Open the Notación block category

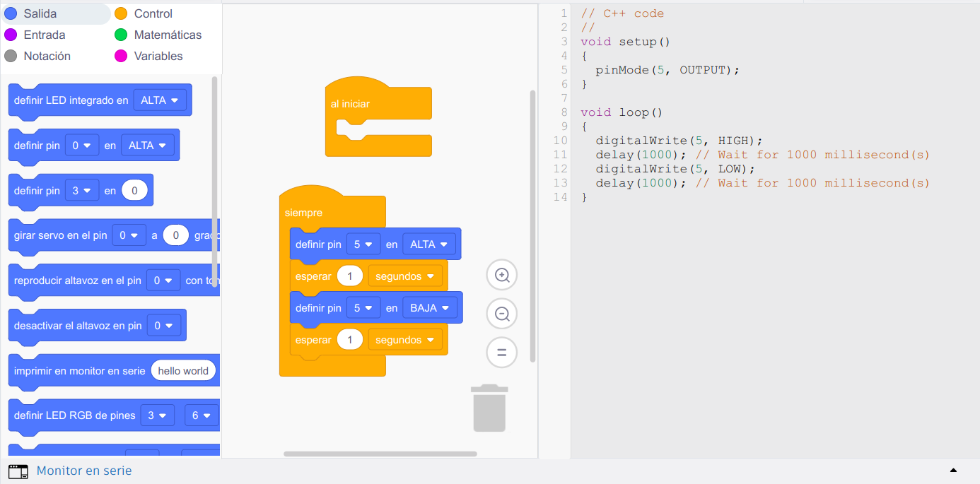[47, 56]
